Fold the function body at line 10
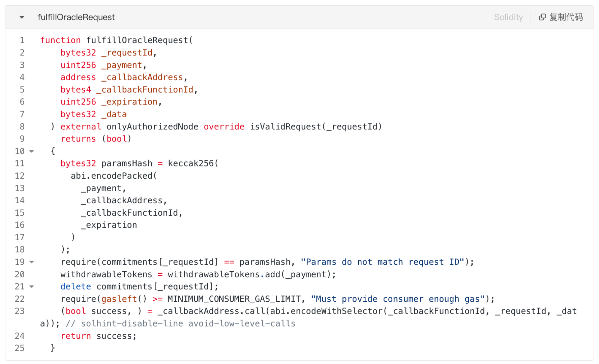The width and height of the screenshot is (599, 364). 32,151
